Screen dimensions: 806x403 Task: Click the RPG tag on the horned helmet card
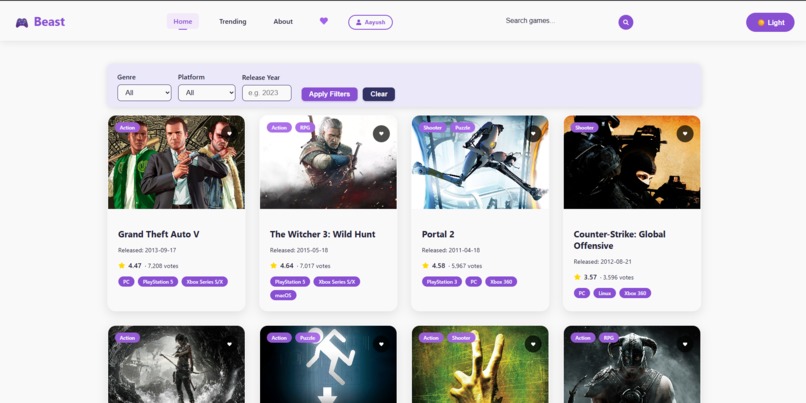coord(609,338)
